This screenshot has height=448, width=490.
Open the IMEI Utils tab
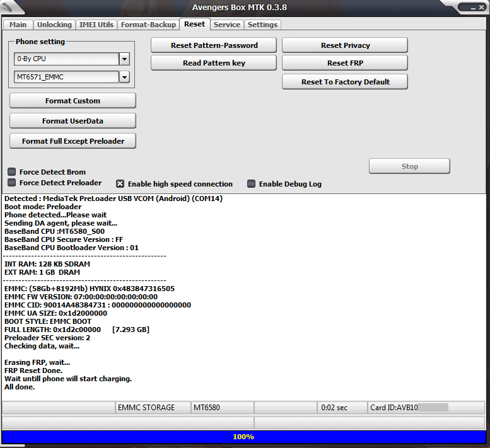(96, 25)
